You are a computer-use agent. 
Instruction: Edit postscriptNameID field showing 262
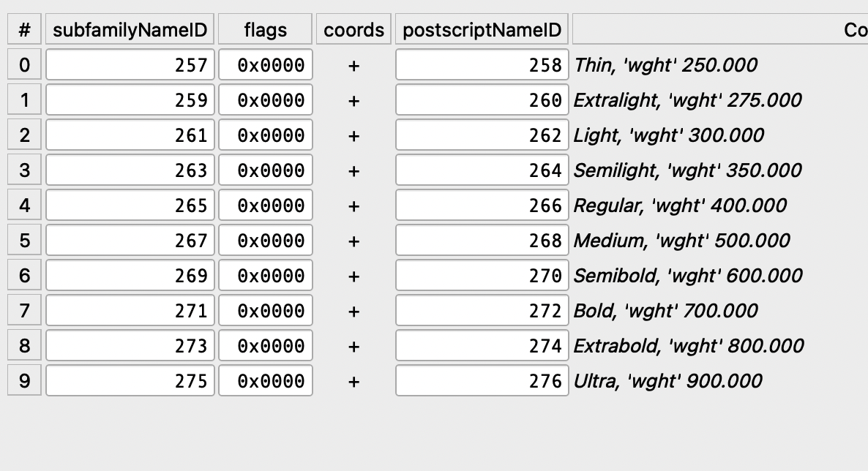tap(482, 136)
